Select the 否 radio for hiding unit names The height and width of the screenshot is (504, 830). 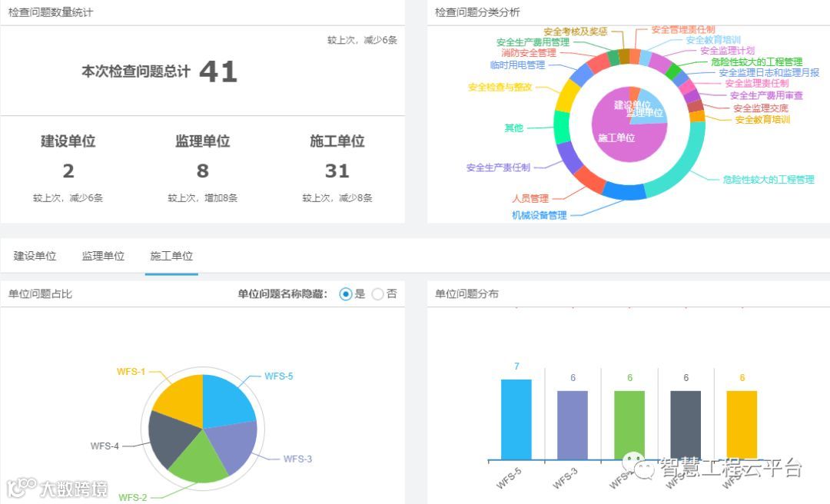click(x=377, y=293)
